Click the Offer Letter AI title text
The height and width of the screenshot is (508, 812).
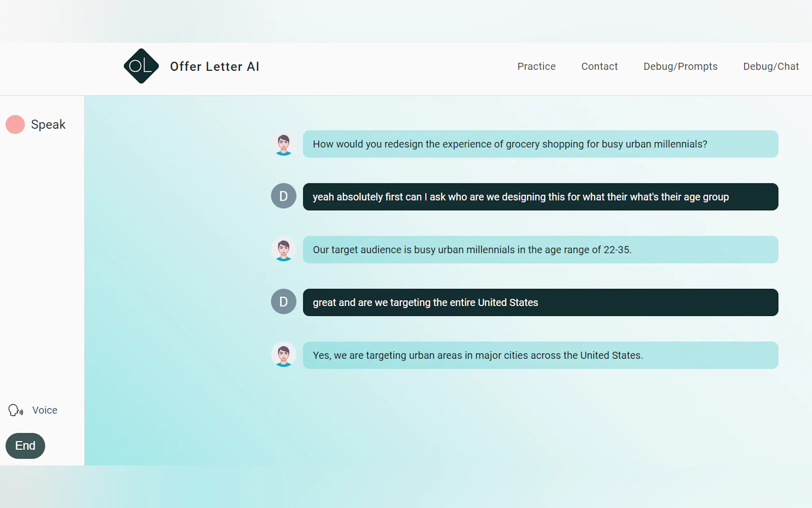point(215,67)
